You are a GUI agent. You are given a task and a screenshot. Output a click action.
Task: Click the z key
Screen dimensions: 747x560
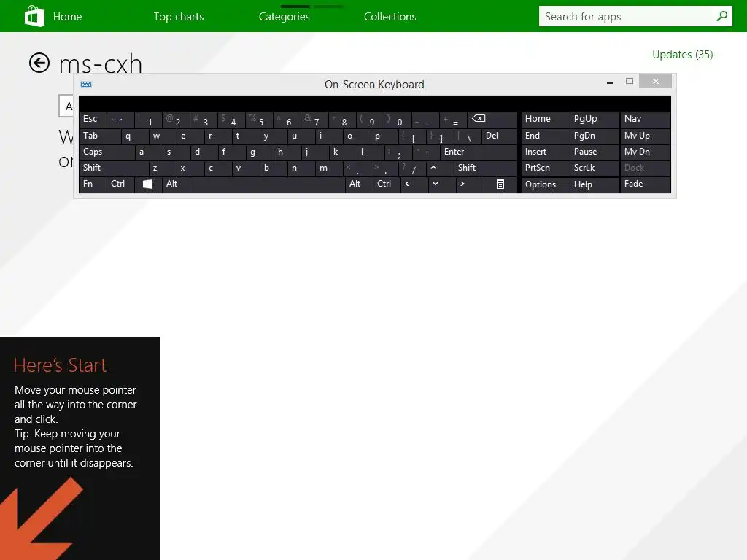(163, 168)
